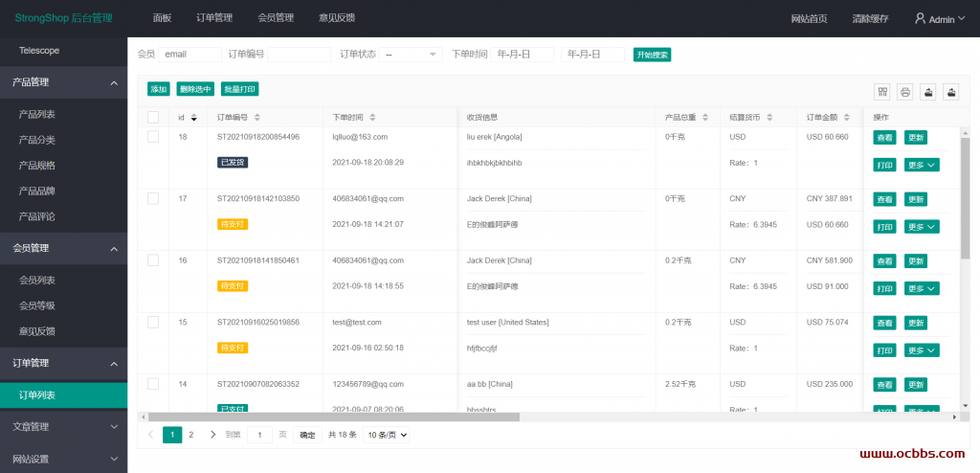Click the horizontal scrollbar thumb of the table
Viewport: 980px width, 473px height.
point(334,417)
